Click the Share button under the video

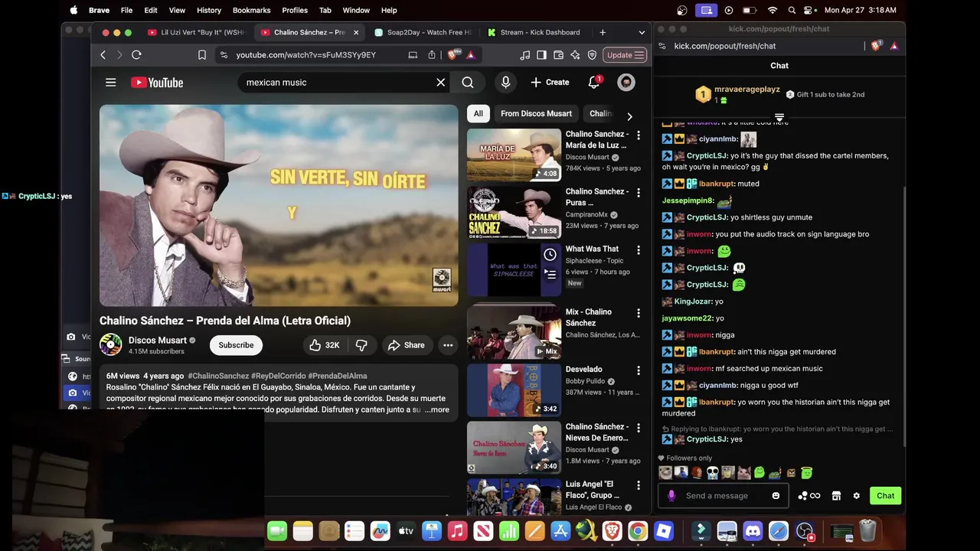(x=406, y=345)
